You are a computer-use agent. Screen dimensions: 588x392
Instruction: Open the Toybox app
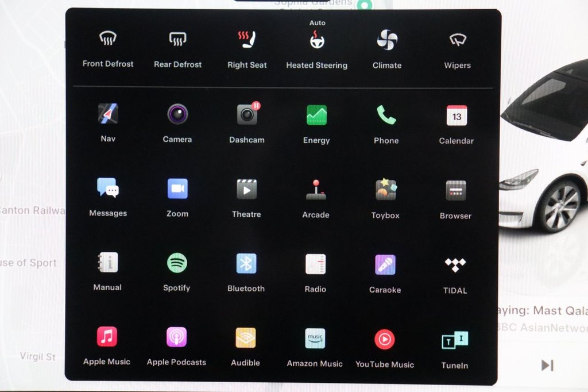click(x=386, y=190)
